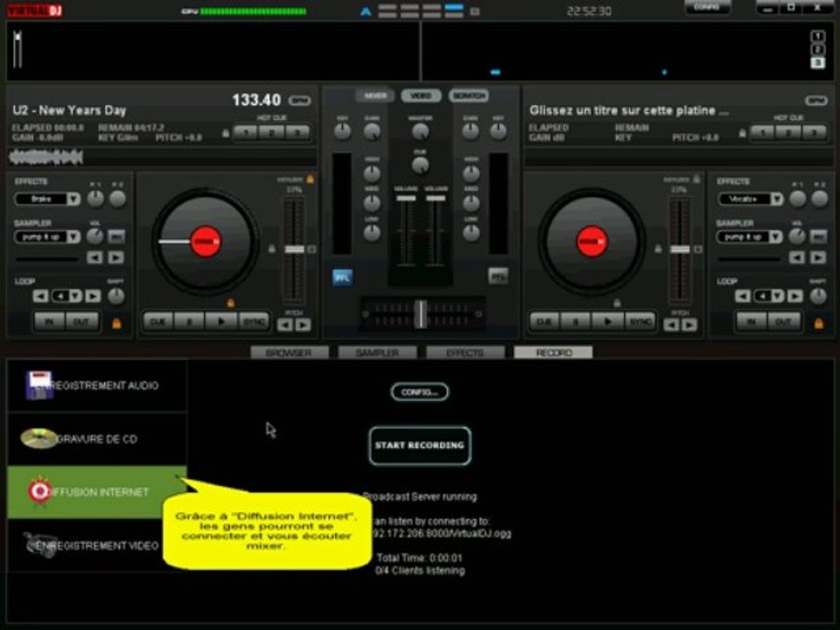Pause the right deck
Image resolution: width=840 pixels, height=630 pixels.
click(x=576, y=321)
